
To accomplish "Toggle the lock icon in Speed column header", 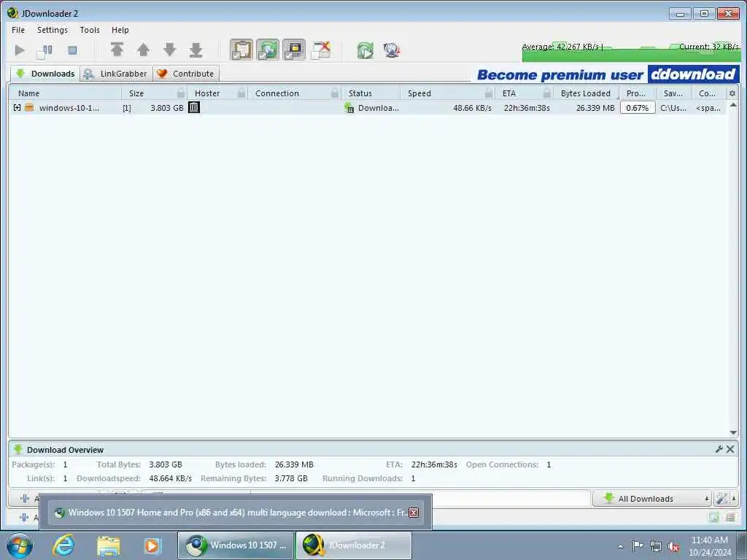I will pyautogui.click(x=489, y=93).
